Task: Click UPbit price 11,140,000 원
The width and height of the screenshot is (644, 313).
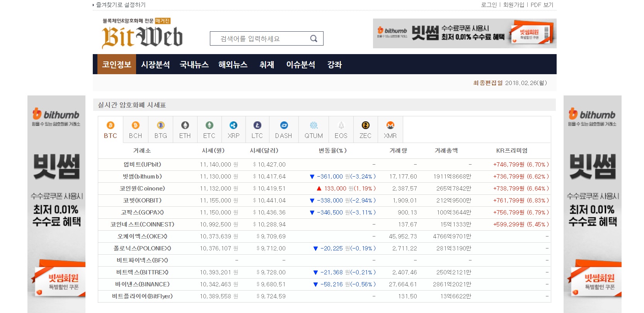Action: coord(219,165)
